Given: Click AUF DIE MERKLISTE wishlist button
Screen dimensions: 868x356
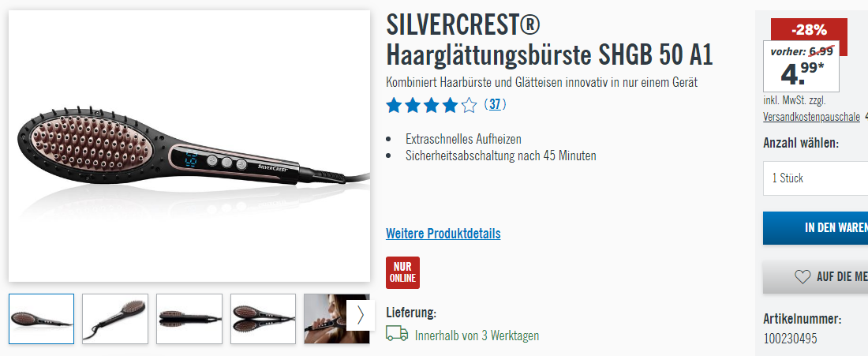Looking at the screenshot, I should 815,277.
